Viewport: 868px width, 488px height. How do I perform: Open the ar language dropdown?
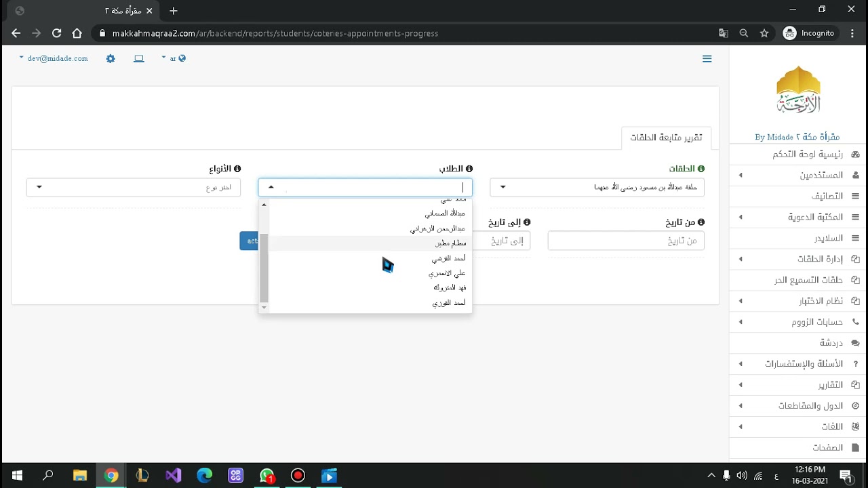174,59
